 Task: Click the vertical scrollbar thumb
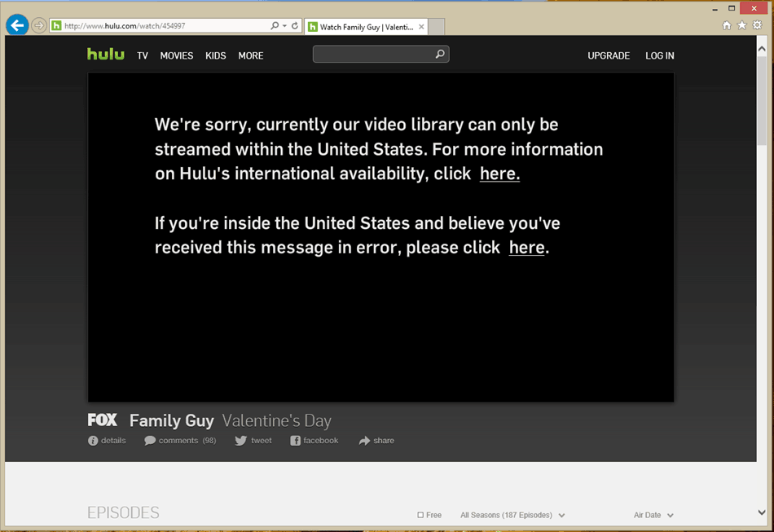[762, 100]
